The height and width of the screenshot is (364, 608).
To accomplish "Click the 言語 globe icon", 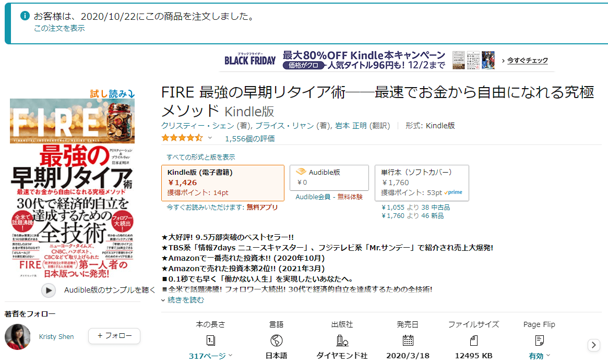I will click(x=277, y=341).
